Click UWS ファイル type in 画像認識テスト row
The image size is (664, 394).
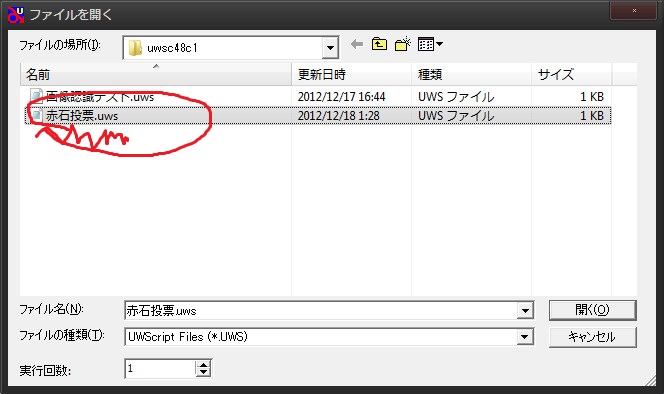pos(456,97)
